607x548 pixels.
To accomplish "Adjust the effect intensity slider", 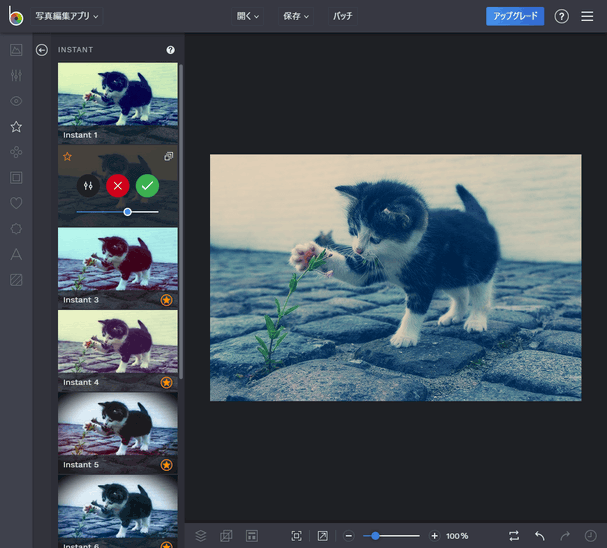I will pos(118,212).
